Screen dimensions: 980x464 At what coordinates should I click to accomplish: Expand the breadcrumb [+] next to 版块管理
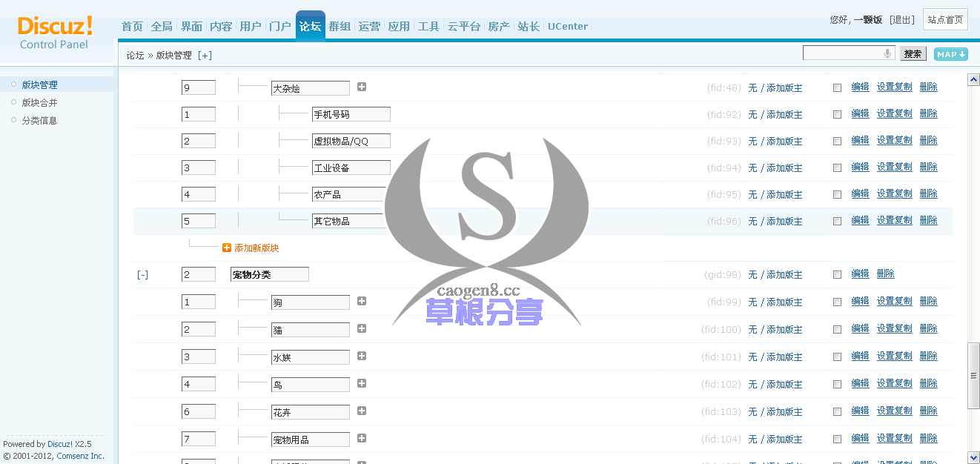tap(204, 55)
